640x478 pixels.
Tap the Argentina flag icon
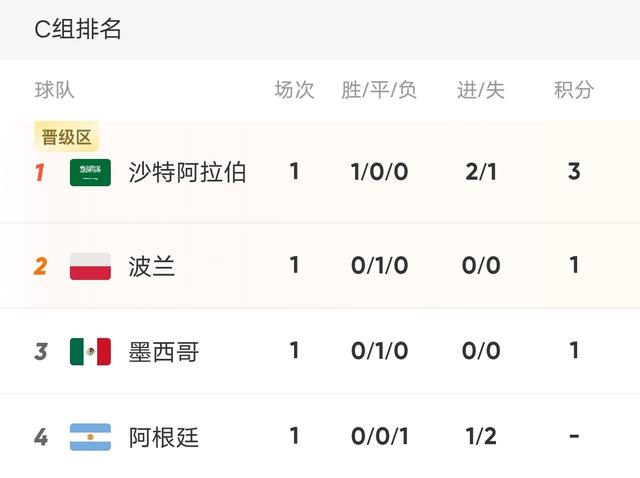(x=90, y=437)
